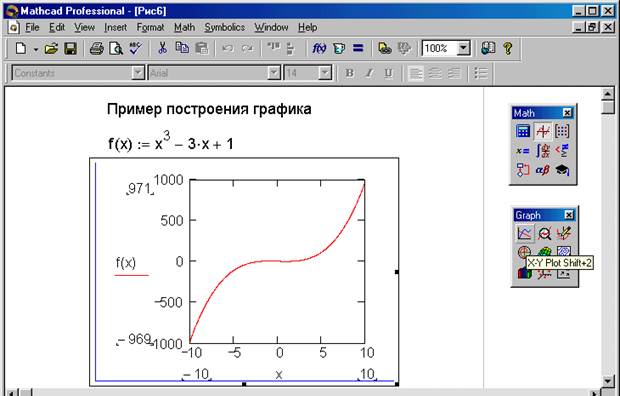620x396 pixels.
Task: Close the Graph palette
Action: pyautogui.click(x=569, y=215)
